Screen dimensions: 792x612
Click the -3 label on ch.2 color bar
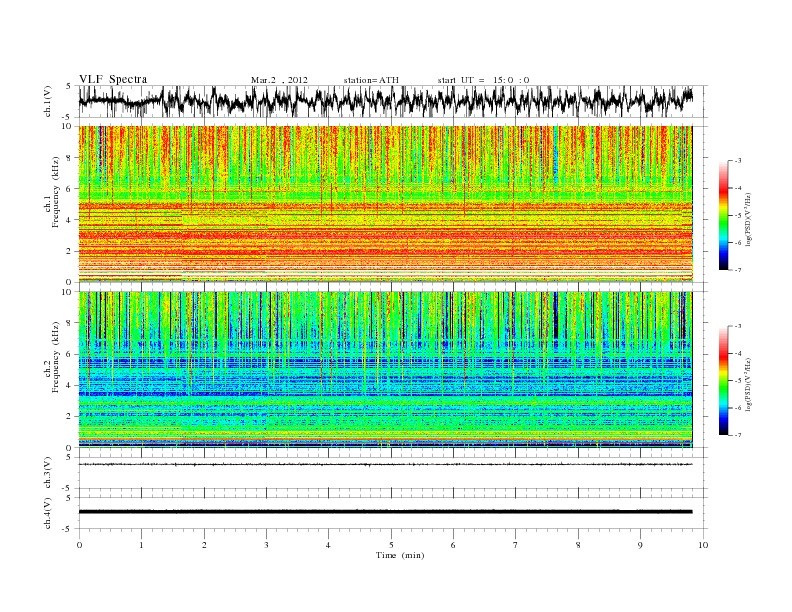tap(737, 326)
